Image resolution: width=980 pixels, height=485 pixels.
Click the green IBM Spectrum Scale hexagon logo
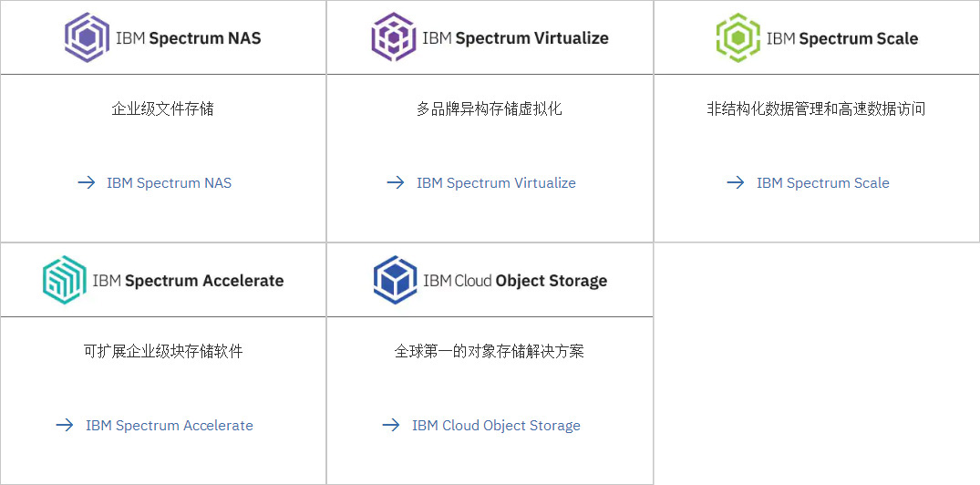pyautogui.click(x=738, y=37)
